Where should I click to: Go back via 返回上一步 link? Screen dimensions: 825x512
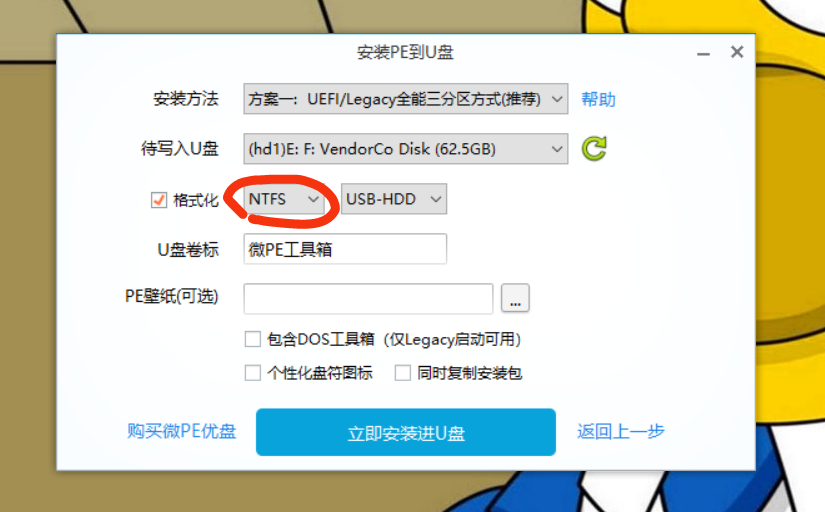[621, 431]
